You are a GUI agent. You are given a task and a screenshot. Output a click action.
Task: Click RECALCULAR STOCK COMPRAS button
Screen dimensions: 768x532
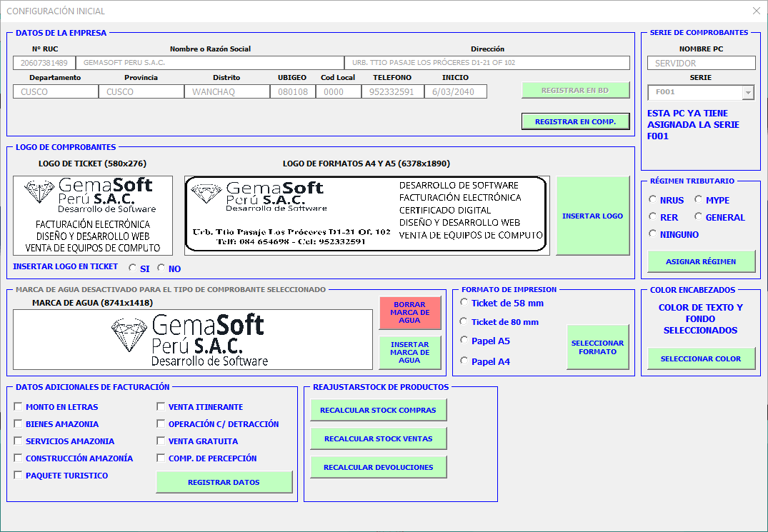pos(378,410)
